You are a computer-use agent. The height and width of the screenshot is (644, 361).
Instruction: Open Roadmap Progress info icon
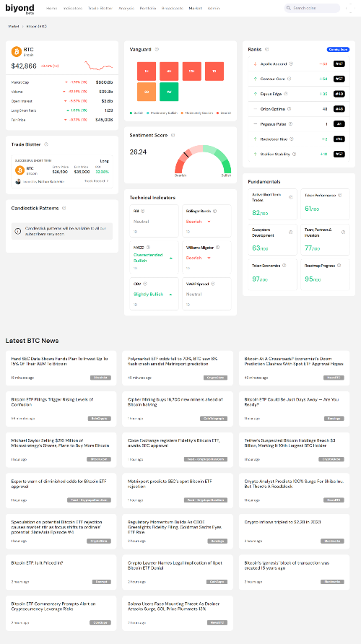(x=339, y=265)
